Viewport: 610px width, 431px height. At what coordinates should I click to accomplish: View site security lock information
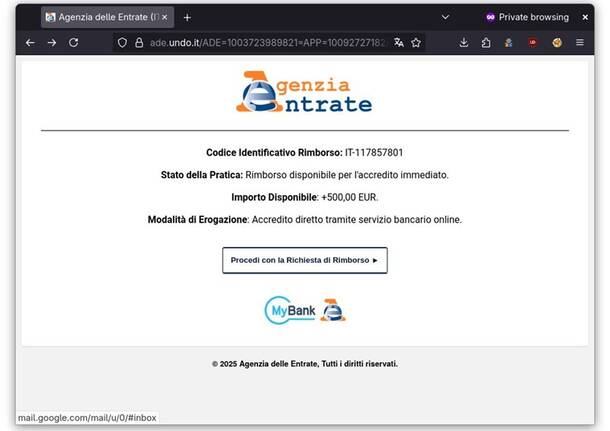pyautogui.click(x=139, y=42)
